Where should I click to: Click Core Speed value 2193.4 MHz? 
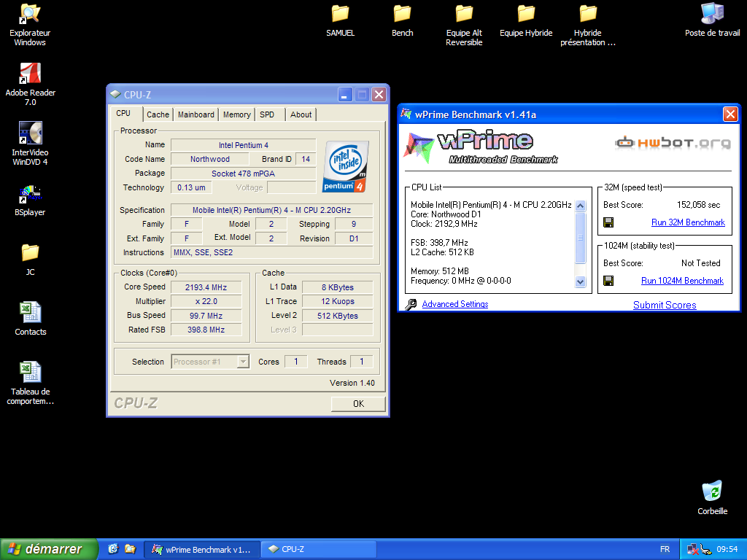[x=206, y=287]
